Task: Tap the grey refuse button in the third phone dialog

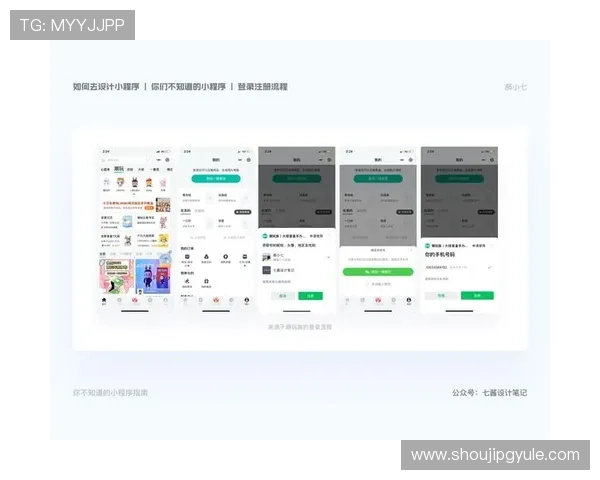Action: click(x=283, y=296)
